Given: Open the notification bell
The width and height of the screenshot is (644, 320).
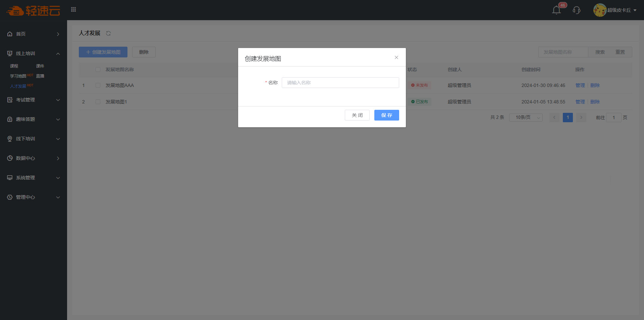Looking at the screenshot, I should pos(556,10).
